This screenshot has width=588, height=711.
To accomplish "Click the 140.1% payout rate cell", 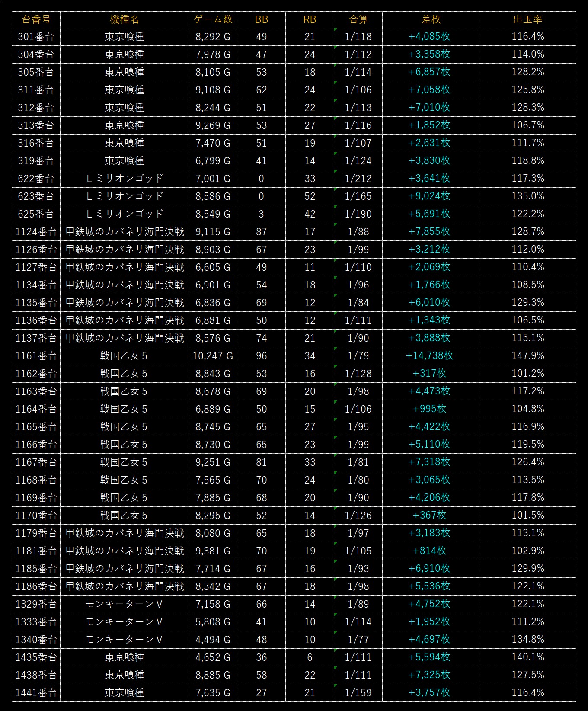I will coord(527,657).
